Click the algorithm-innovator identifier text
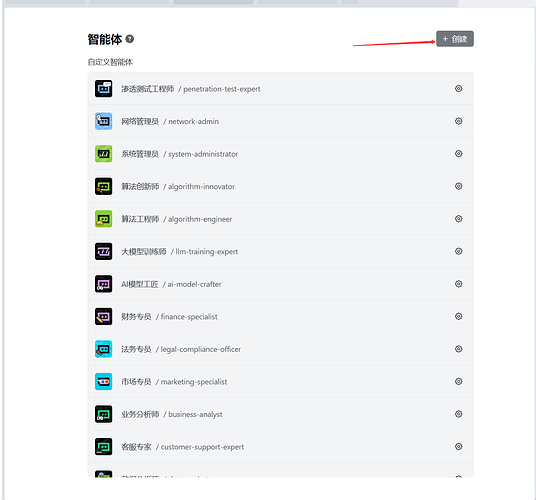536x500 pixels. point(201,187)
